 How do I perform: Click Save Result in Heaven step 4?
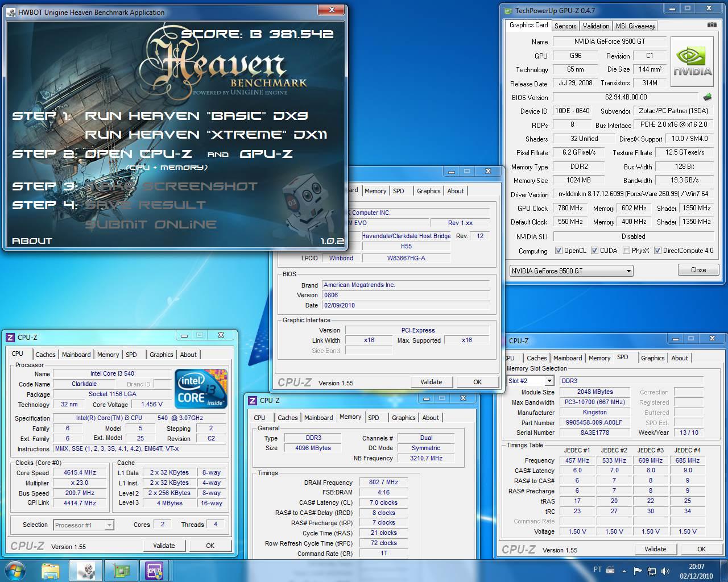tap(145, 205)
